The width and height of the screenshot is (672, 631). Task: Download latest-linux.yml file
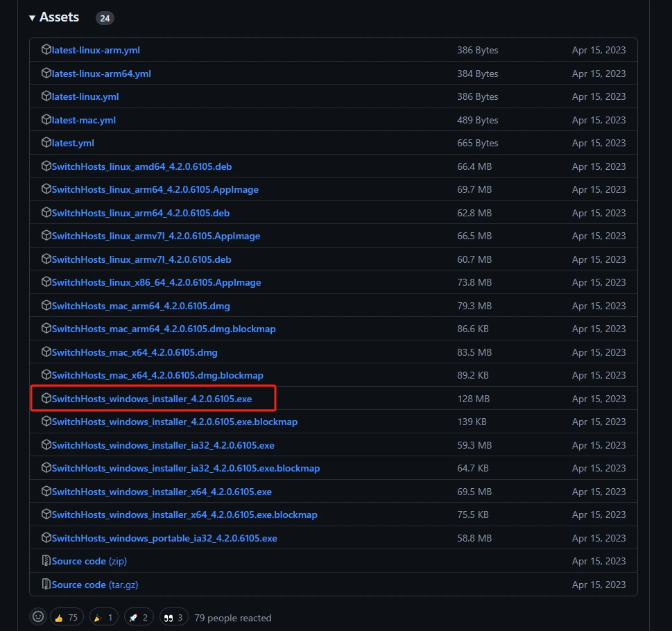click(x=85, y=97)
